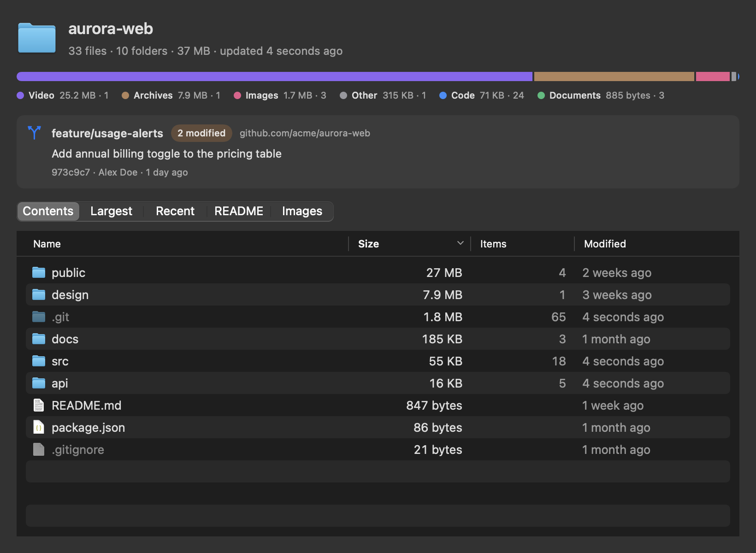Click the '33 files · 10 folders' summary line
The width and height of the screenshot is (756, 553).
coord(205,51)
